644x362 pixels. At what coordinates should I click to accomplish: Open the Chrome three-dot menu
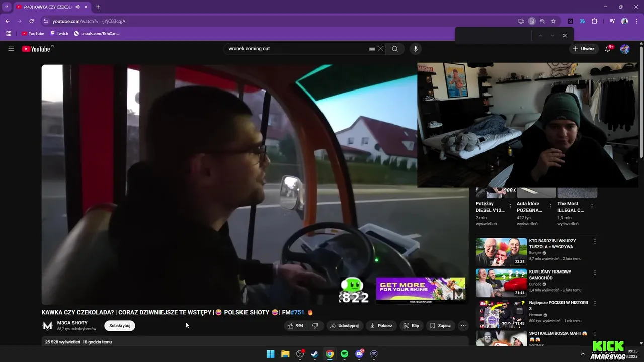click(635, 21)
